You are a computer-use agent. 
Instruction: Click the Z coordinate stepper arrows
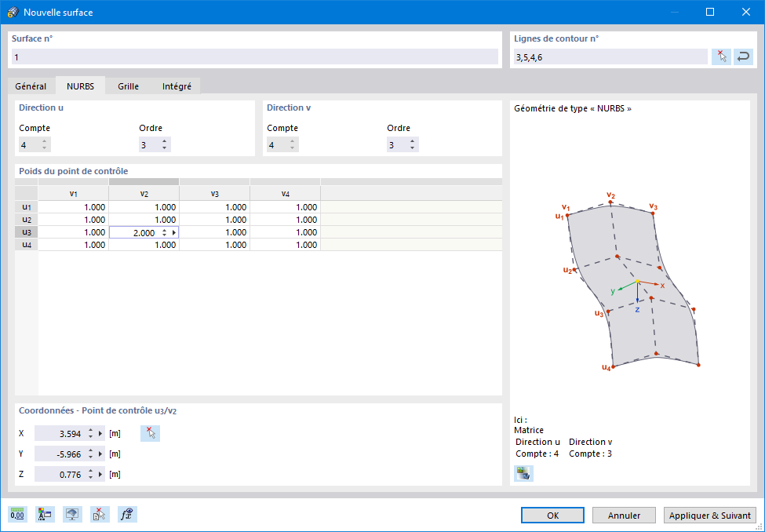point(90,475)
